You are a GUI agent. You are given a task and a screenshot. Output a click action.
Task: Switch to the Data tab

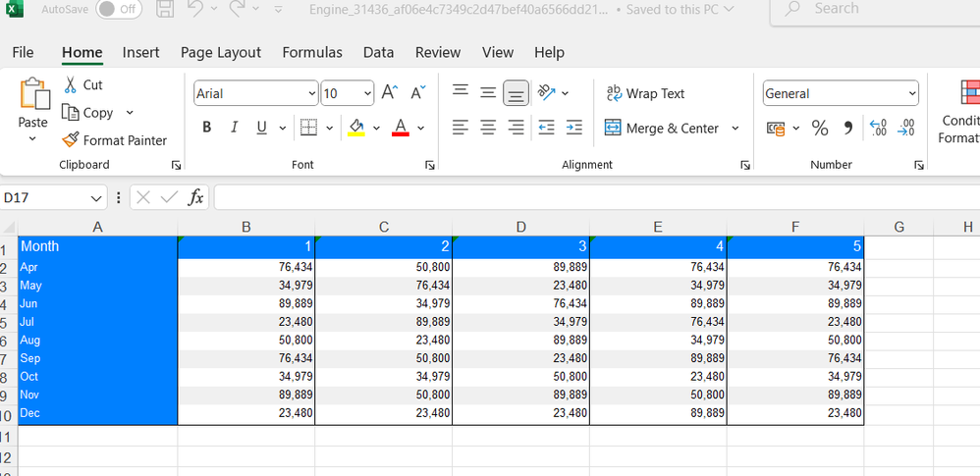(378, 52)
